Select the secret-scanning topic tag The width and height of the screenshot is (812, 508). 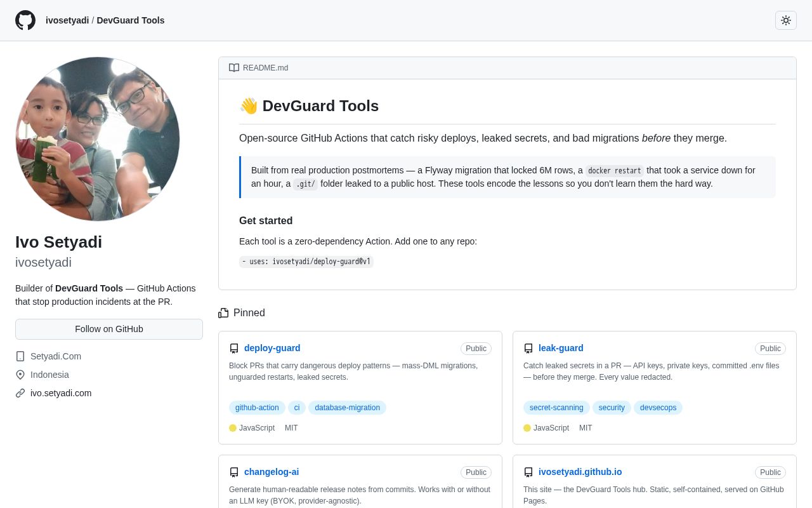[x=556, y=408]
